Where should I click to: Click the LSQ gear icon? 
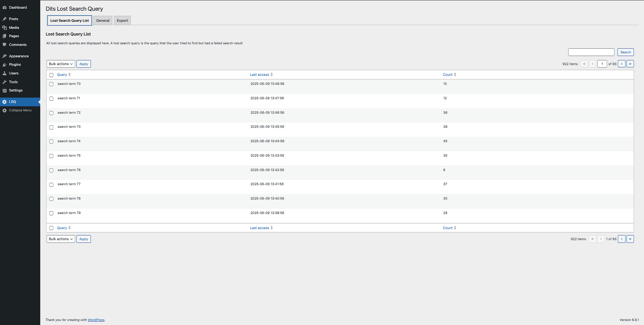point(4,102)
